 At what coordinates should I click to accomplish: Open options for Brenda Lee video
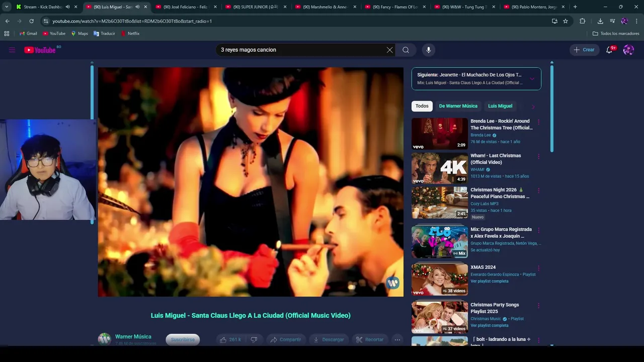point(538,122)
